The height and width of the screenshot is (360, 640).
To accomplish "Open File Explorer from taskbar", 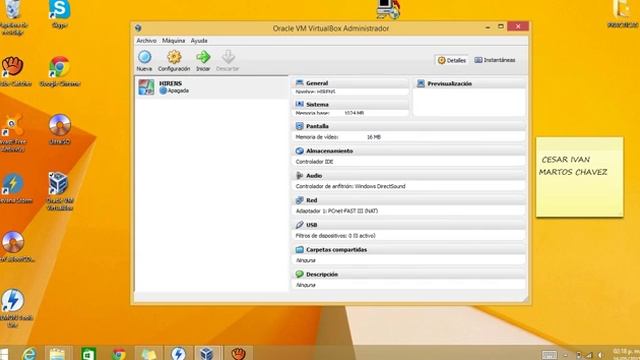I will 58,353.
